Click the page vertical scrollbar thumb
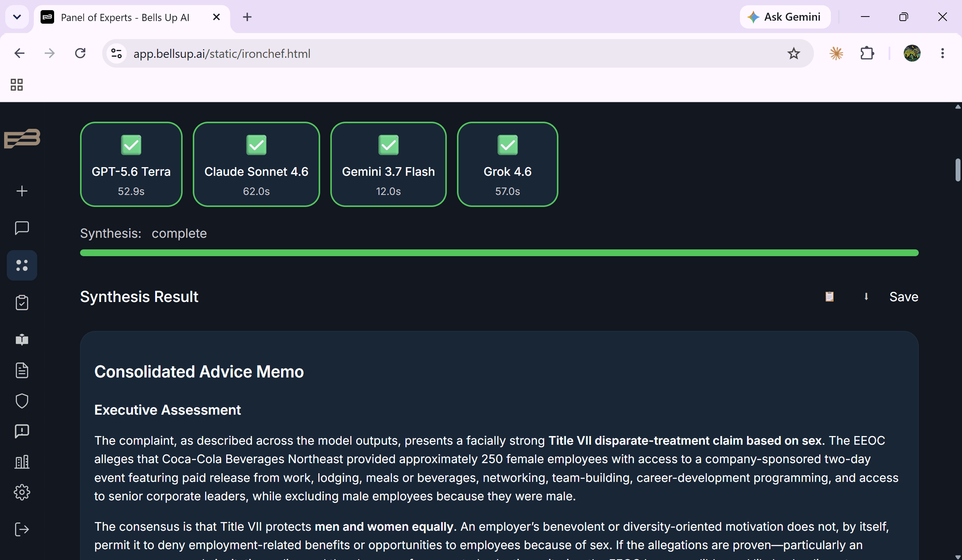The height and width of the screenshot is (560, 962). [957, 170]
